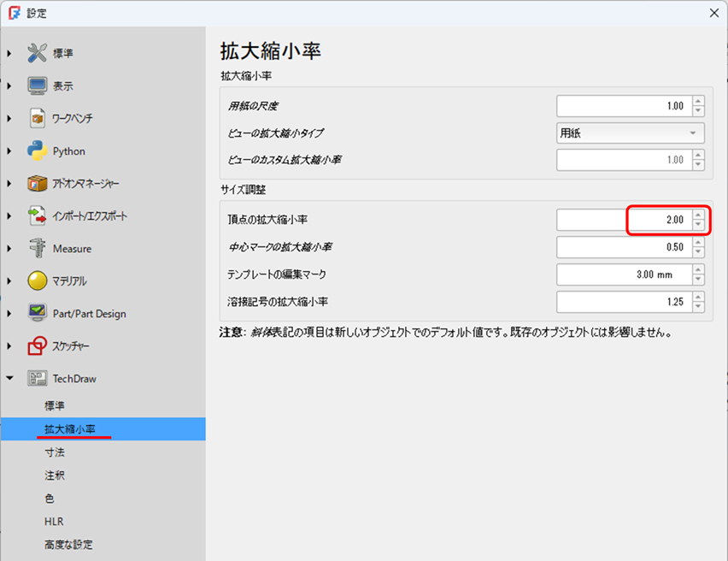This screenshot has width=728, height=561.
Task: Select the Measure label in sidebar
Action: [72, 249]
